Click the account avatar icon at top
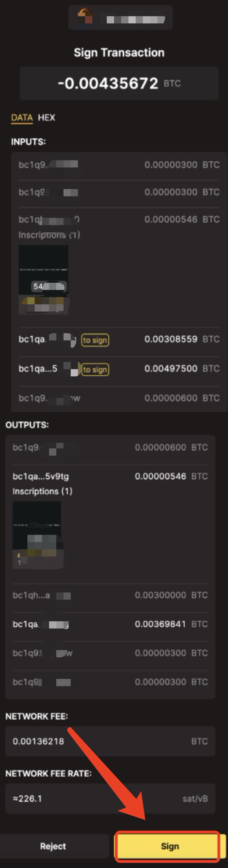Image resolution: width=228 pixels, height=868 pixels. tap(85, 16)
